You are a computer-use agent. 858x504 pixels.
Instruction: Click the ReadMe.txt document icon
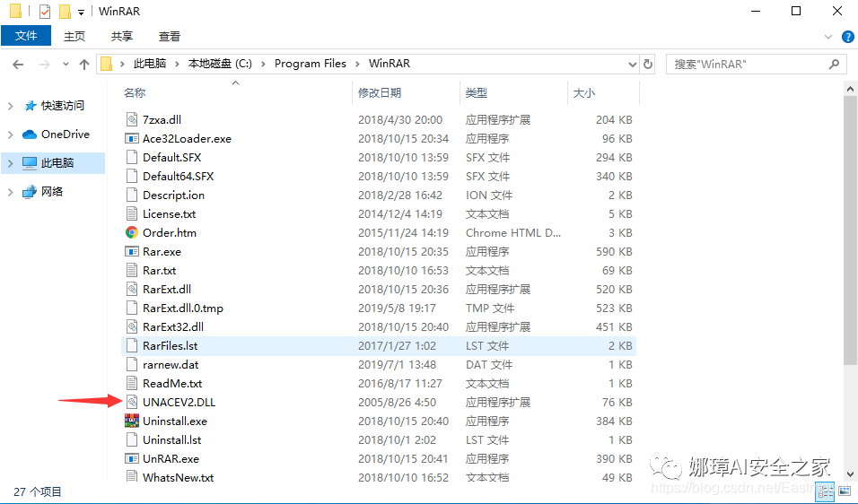tap(131, 384)
